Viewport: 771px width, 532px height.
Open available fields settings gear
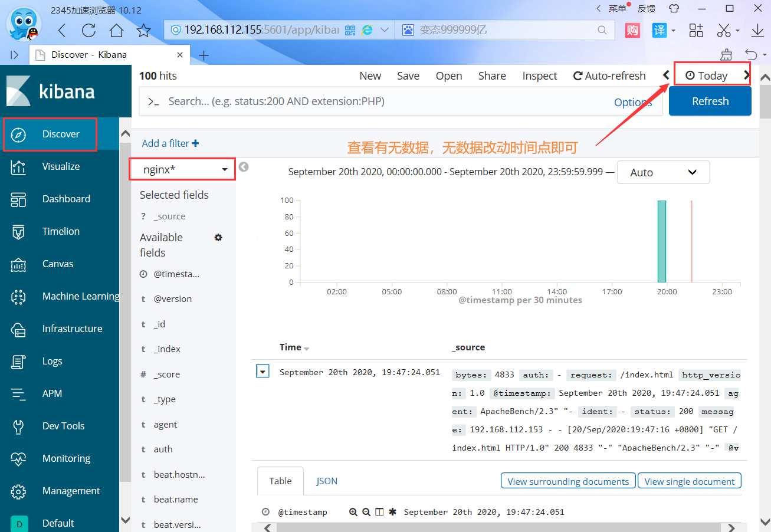pos(218,237)
